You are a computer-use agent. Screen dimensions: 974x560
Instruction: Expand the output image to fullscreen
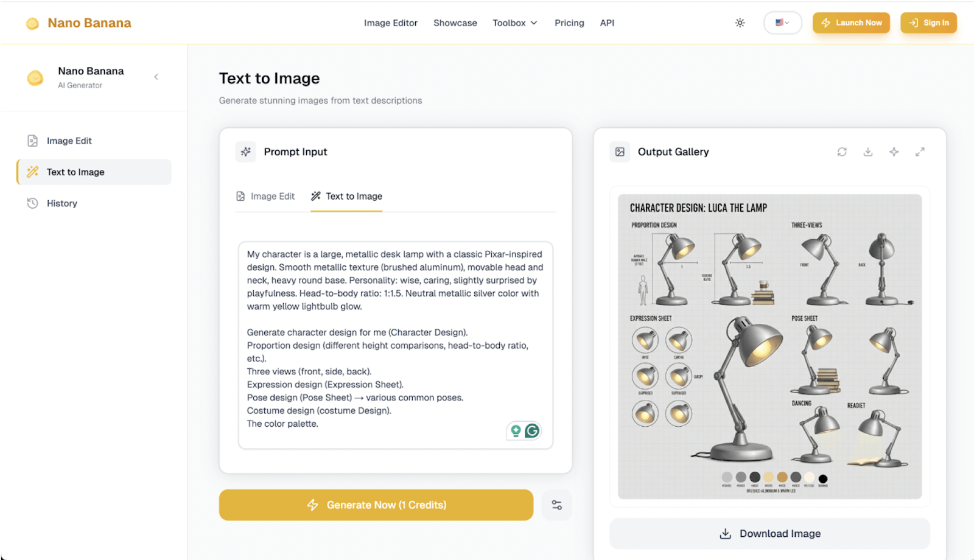tap(920, 152)
